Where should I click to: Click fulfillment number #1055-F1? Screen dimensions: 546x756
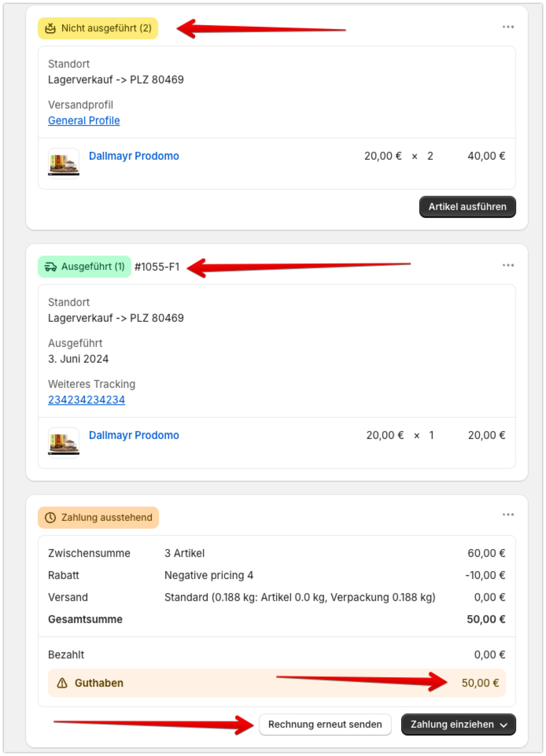(x=157, y=267)
